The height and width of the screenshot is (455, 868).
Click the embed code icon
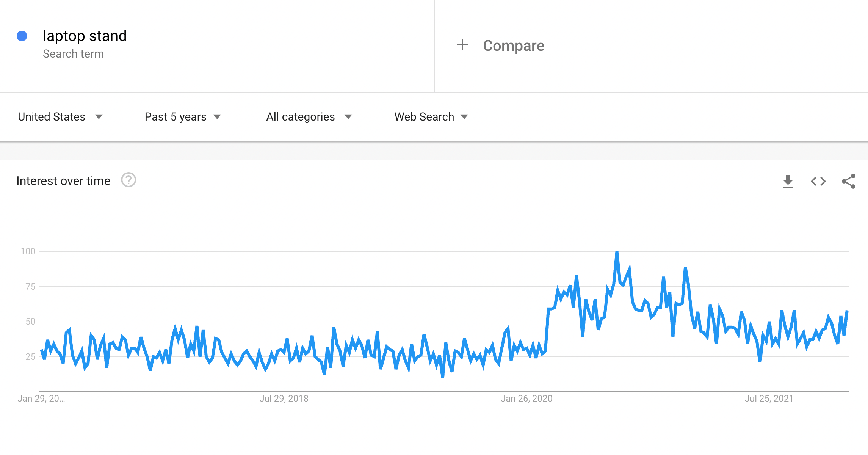(818, 181)
